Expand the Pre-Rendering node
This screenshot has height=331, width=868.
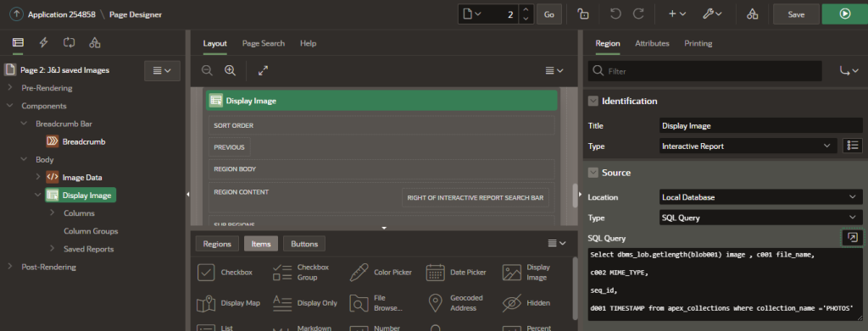[10, 88]
